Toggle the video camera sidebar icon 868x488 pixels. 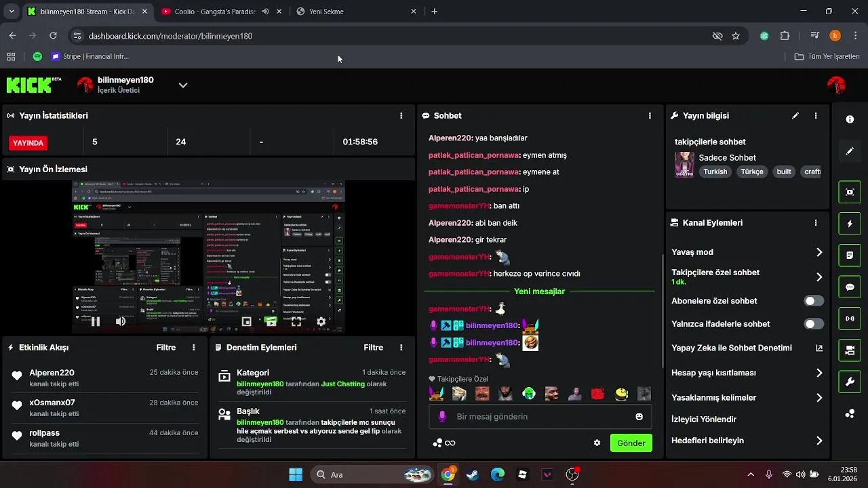[850, 350]
